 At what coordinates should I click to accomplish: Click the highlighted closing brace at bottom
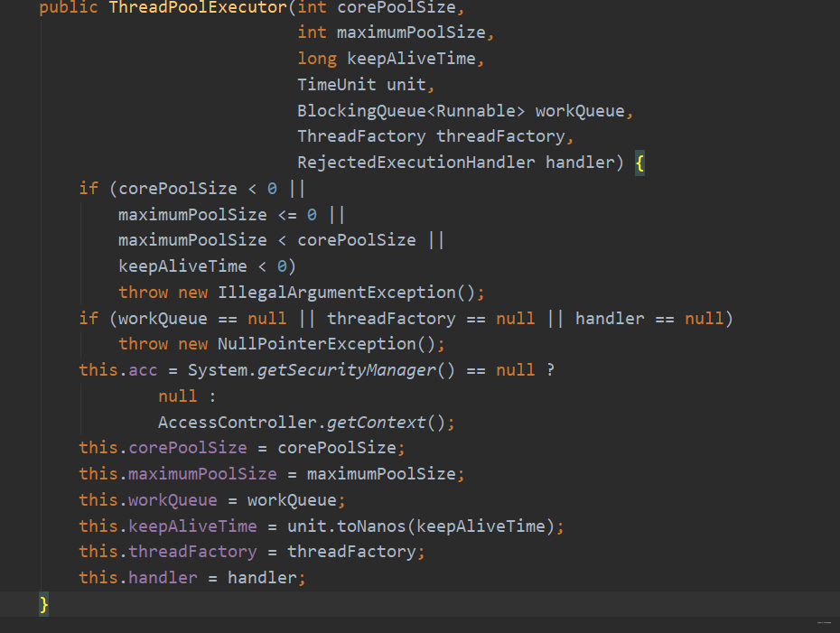click(43, 604)
